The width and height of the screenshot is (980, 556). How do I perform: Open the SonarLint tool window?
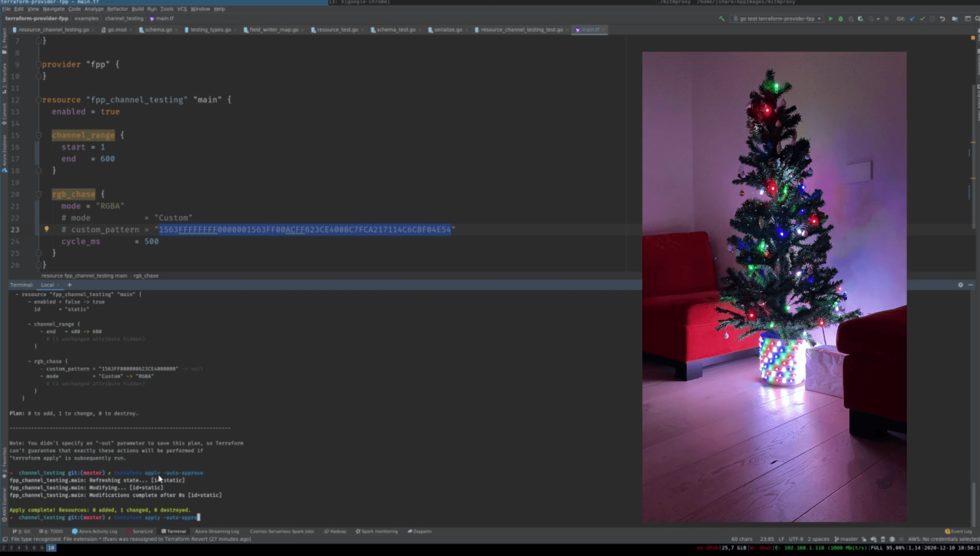pos(140,531)
